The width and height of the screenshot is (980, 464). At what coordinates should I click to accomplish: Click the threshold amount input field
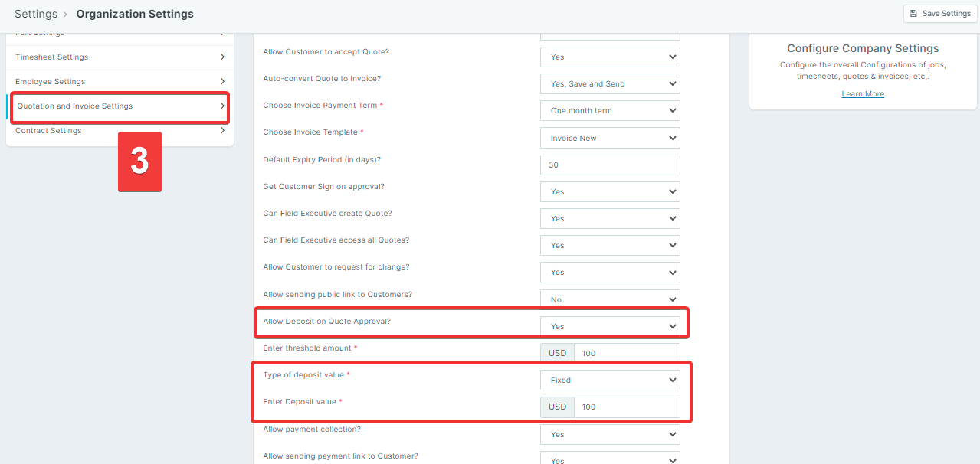pyautogui.click(x=626, y=353)
